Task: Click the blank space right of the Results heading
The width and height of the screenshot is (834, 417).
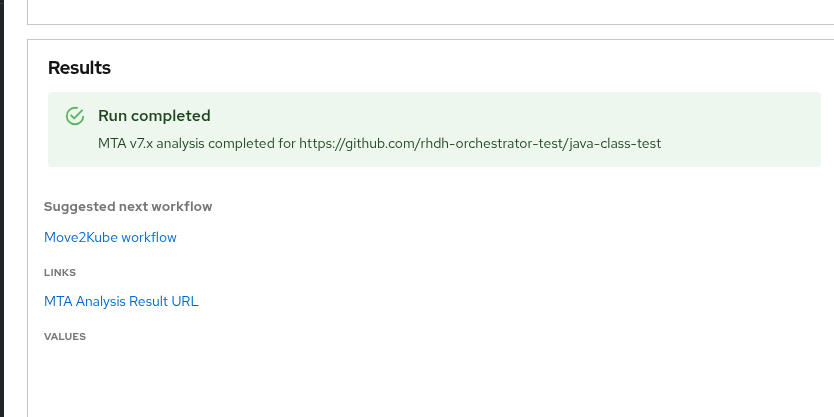Action: (450, 68)
